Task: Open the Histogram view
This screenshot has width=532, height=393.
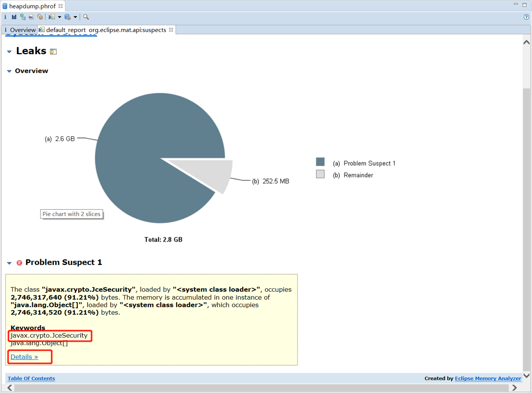Action: [14, 17]
